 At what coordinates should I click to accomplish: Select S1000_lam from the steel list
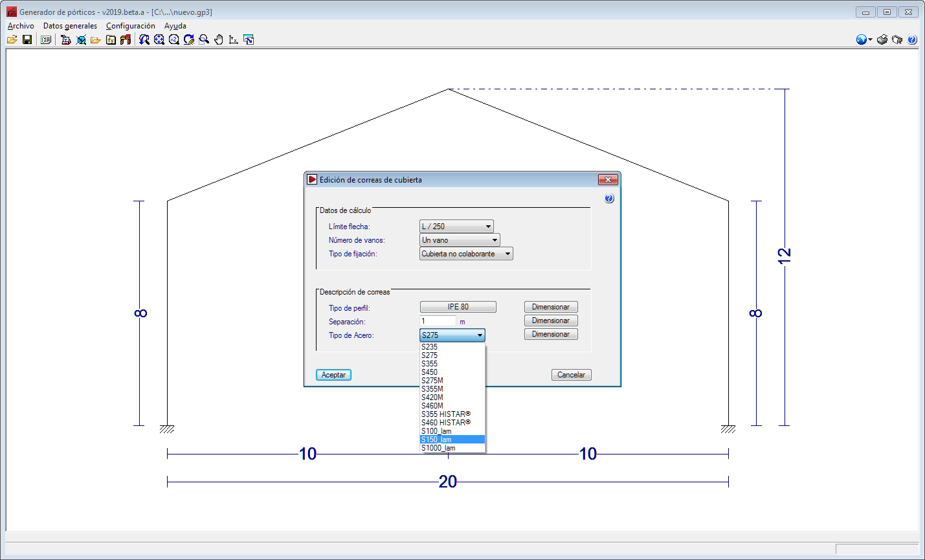[452, 448]
